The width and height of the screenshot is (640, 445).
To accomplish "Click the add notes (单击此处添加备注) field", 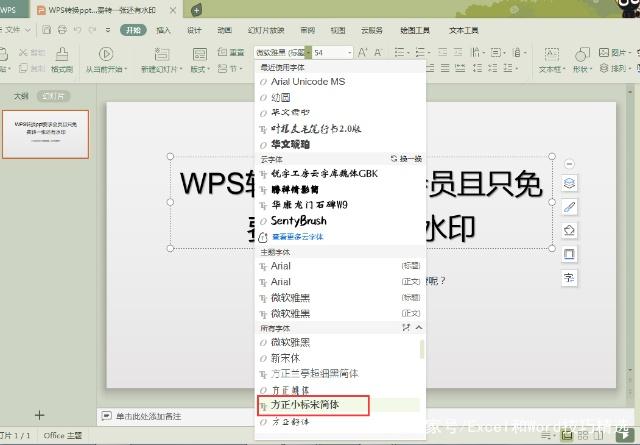I will [x=148, y=416].
